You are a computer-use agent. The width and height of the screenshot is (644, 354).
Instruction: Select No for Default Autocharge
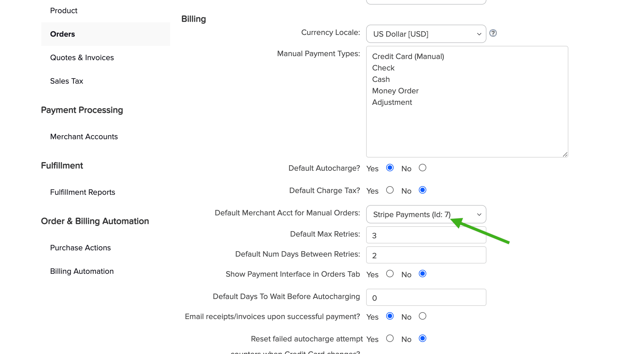pos(422,168)
